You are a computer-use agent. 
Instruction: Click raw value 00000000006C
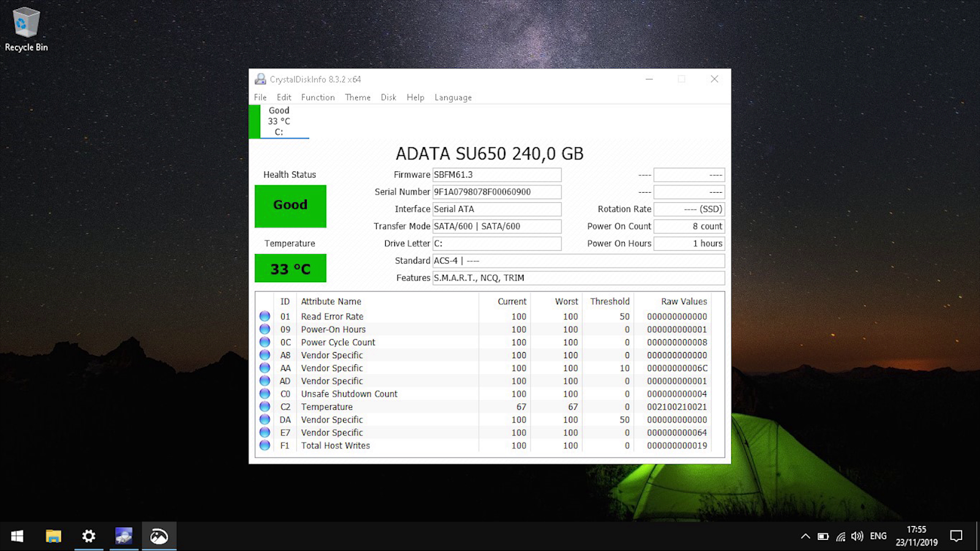coord(677,368)
